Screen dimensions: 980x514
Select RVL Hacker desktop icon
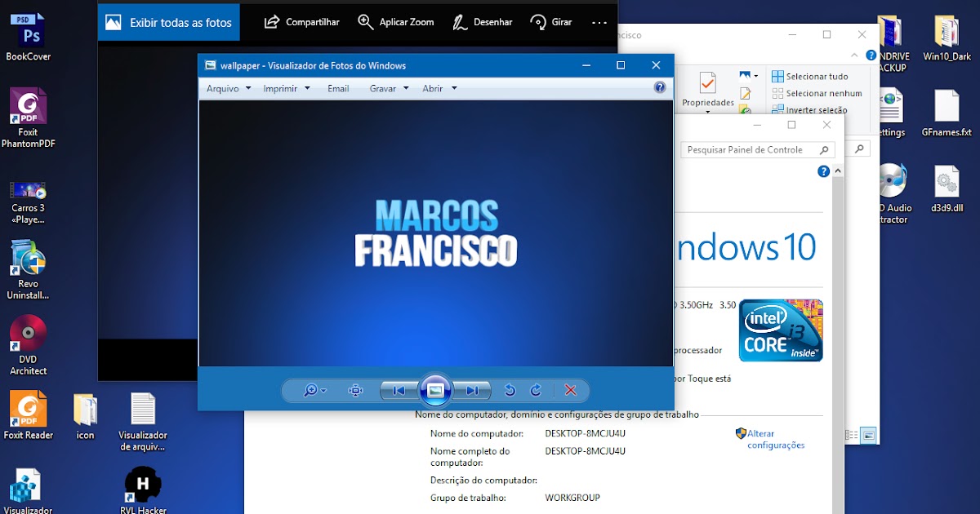tap(143, 491)
